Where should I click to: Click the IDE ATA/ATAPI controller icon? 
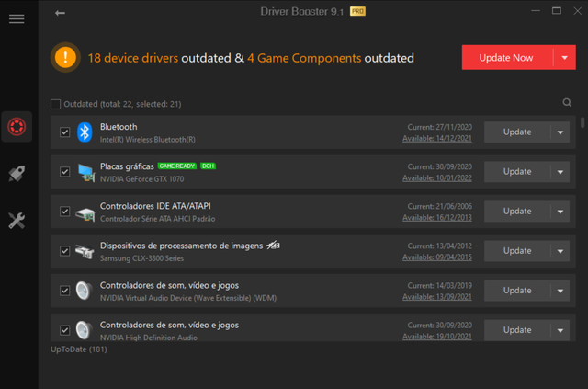click(x=85, y=214)
